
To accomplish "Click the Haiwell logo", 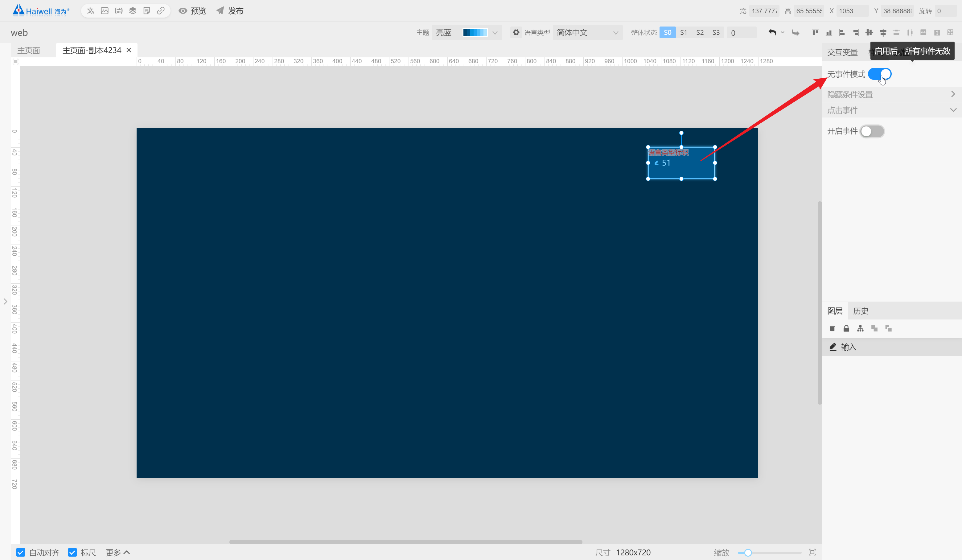I will pos(41,10).
